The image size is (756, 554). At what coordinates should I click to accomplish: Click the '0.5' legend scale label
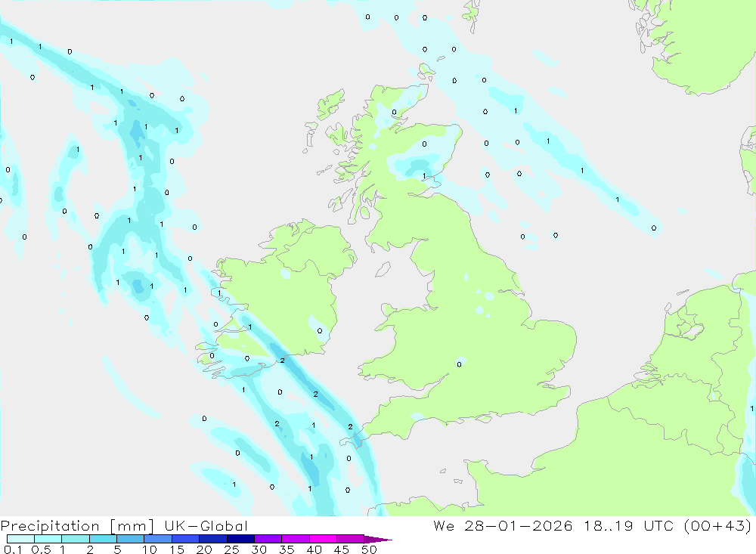click(x=41, y=549)
